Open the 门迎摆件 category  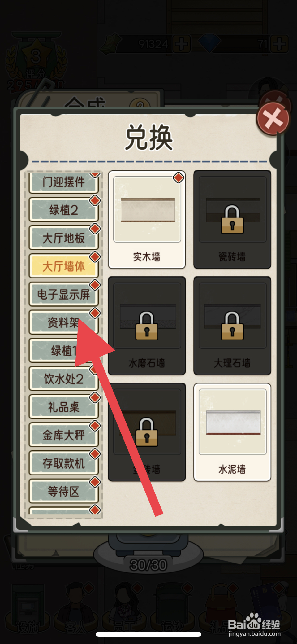coord(64,182)
